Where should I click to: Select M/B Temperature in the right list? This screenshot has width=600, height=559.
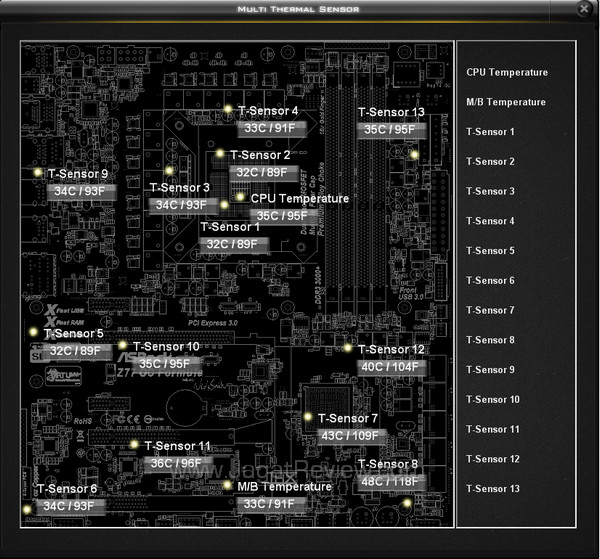point(506,102)
